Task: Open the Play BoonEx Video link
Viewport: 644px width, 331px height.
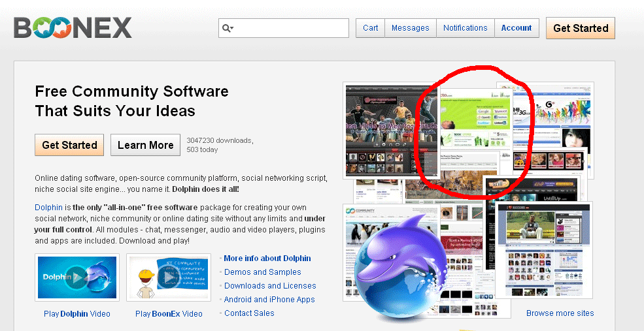Action: pos(169,314)
